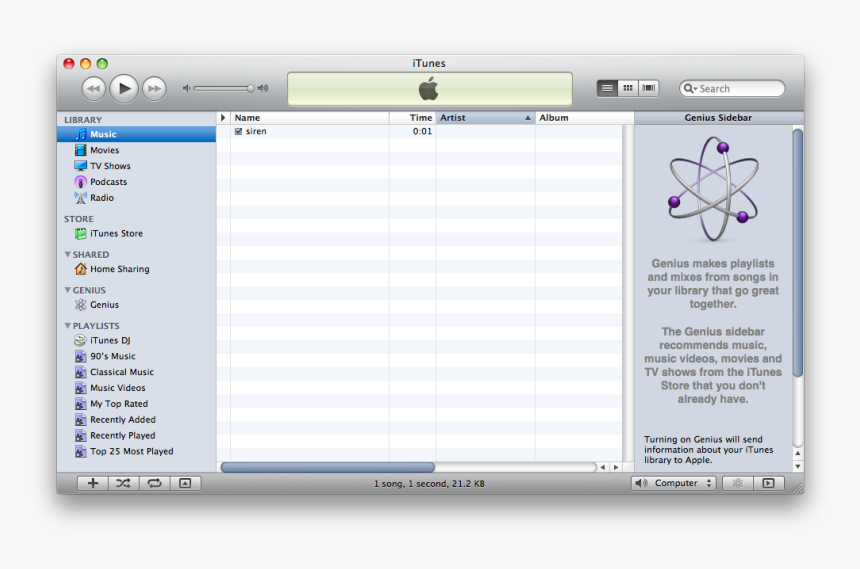This screenshot has height=569, width=860.
Task: Click the Genius Sidebar header
Action: pyautogui.click(x=718, y=117)
